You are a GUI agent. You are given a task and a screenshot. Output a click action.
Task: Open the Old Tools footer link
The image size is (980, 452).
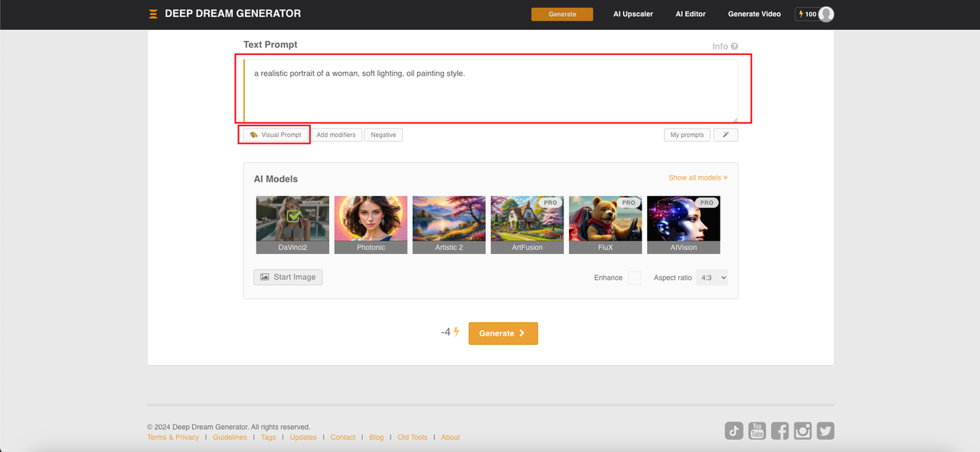[413, 437]
